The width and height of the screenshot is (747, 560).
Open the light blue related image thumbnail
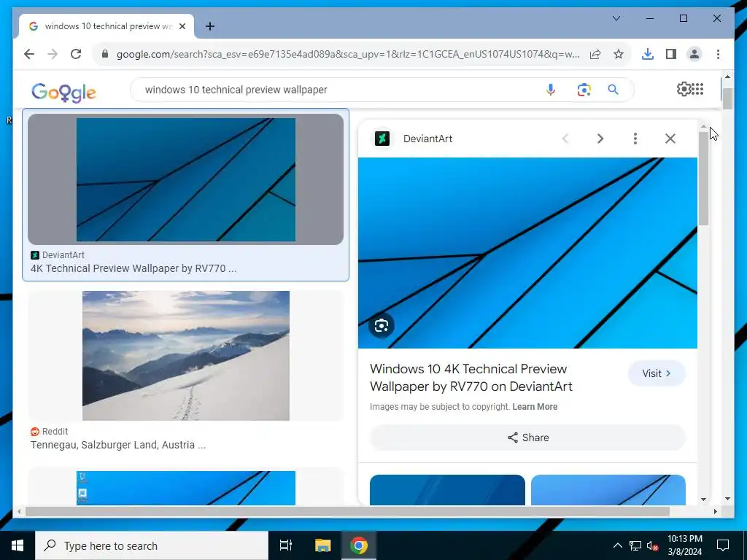coord(608,490)
